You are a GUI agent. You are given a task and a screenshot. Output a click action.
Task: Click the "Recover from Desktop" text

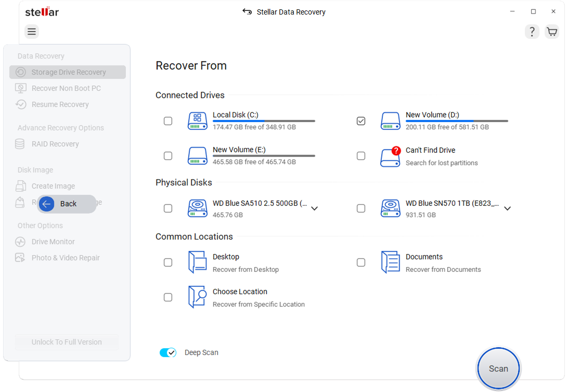tap(246, 270)
